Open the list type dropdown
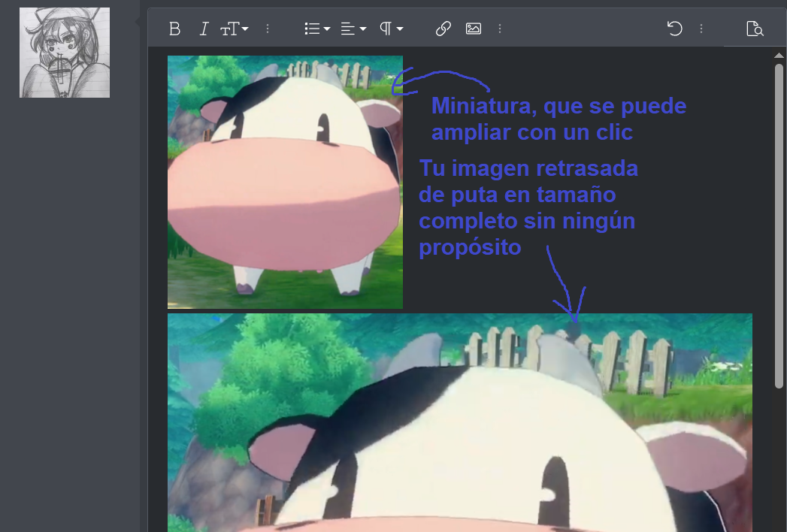This screenshot has width=787, height=532. coord(317,29)
